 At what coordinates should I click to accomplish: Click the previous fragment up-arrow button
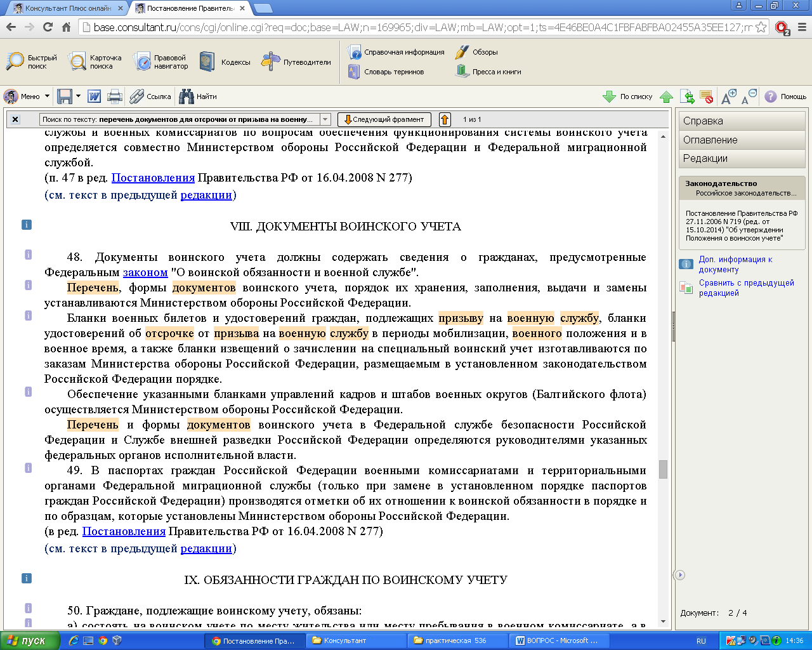pyautogui.click(x=445, y=119)
